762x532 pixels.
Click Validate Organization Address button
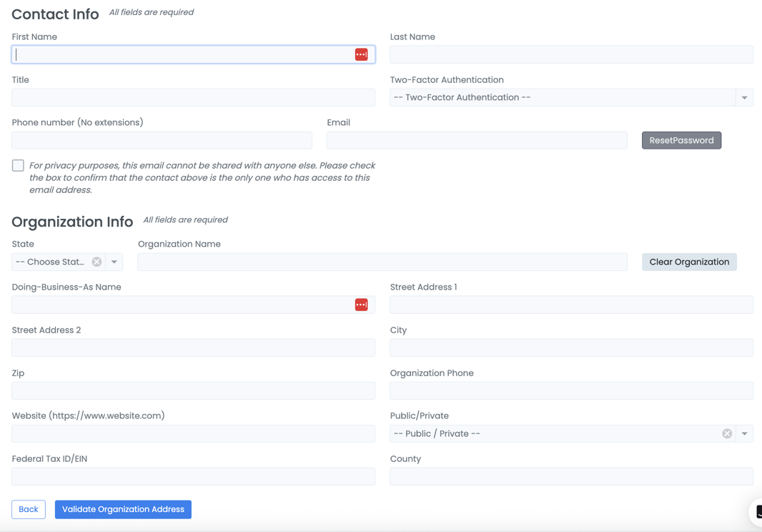click(123, 510)
